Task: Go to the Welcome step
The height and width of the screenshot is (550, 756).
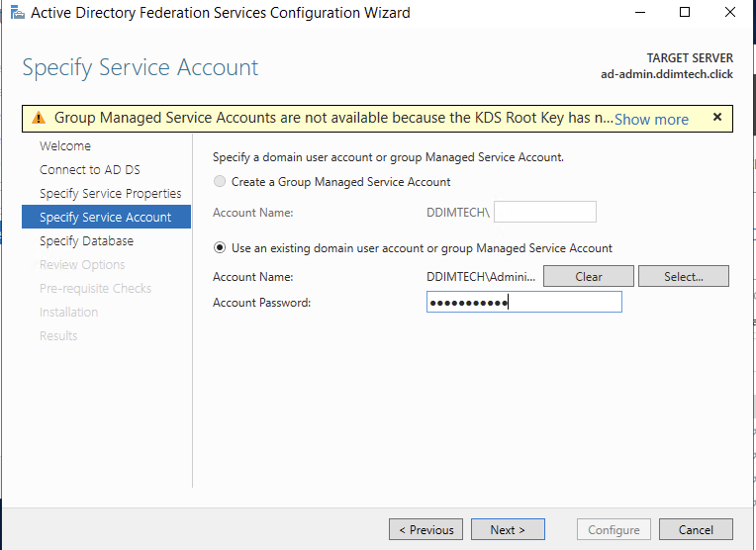Action: coord(65,146)
